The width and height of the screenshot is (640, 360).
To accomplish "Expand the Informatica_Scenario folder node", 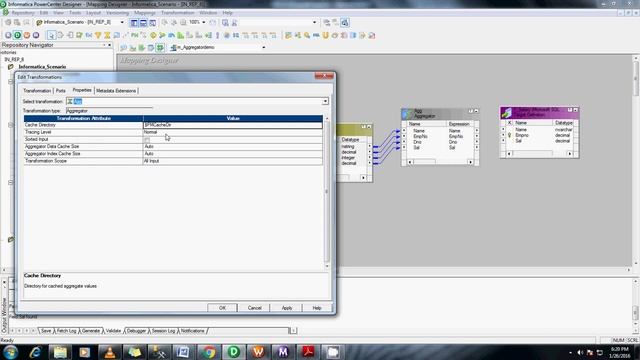I will (11, 67).
